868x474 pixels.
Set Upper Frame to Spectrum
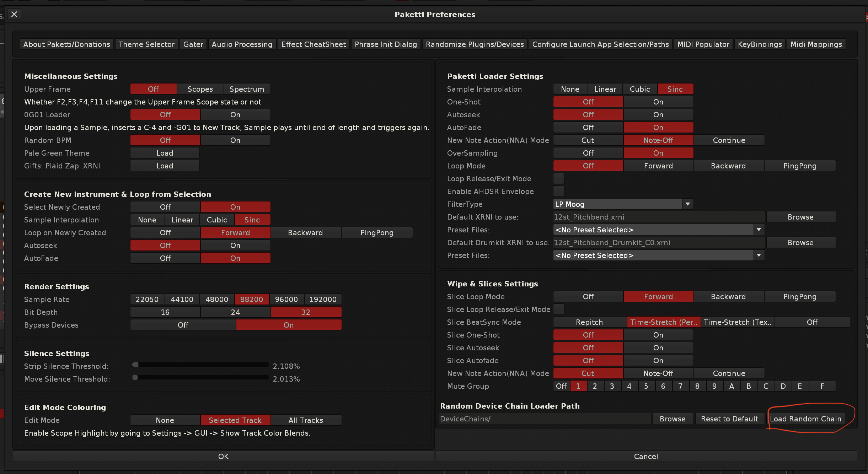pos(247,89)
